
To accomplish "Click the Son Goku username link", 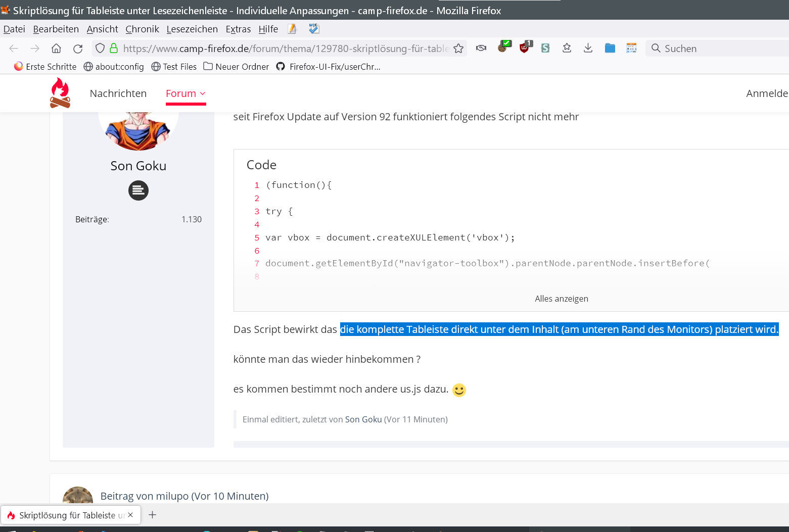I will click(x=138, y=166).
